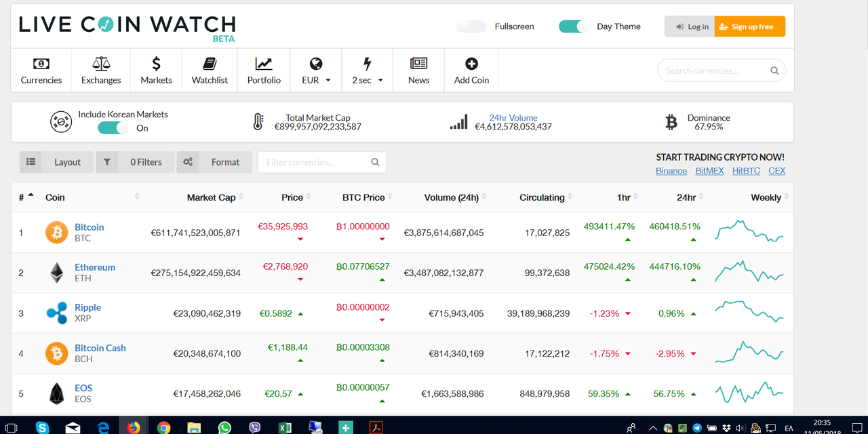Sort table by Circulating column

[x=546, y=197]
